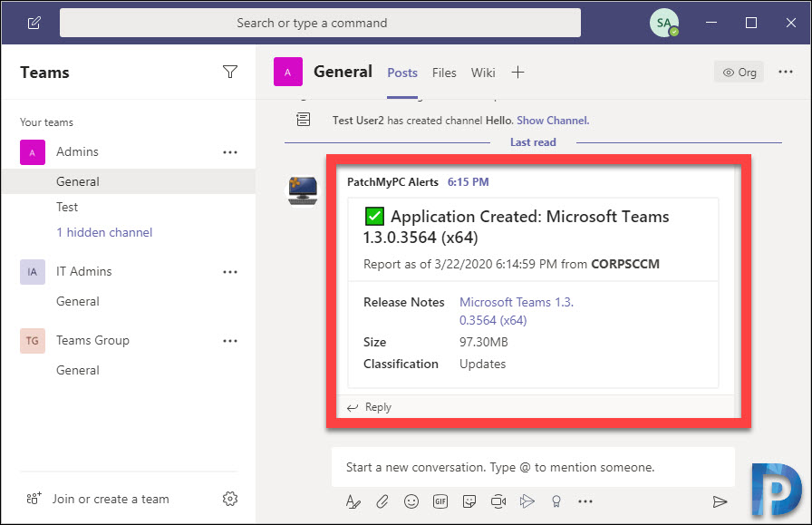Show more messaging extensions
The height and width of the screenshot is (525, 812).
[x=585, y=501]
